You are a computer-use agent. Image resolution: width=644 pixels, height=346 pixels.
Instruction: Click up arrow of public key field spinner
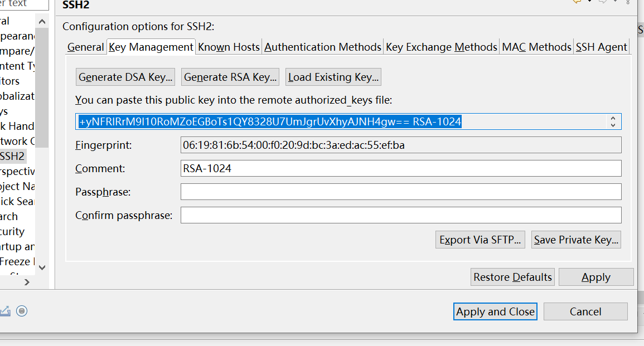(x=613, y=118)
